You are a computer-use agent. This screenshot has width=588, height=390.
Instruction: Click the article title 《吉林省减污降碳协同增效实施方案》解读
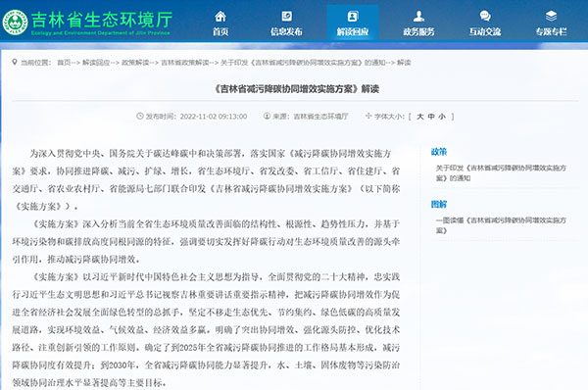click(296, 89)
